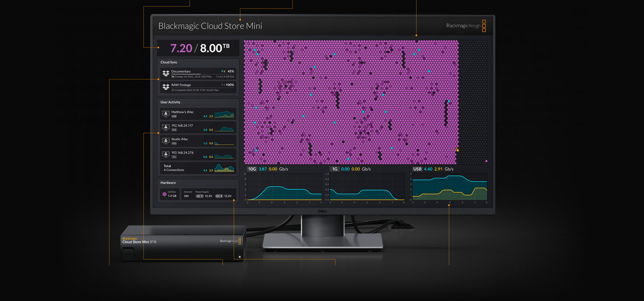Click the AC power supply badge

coord(199,196)
